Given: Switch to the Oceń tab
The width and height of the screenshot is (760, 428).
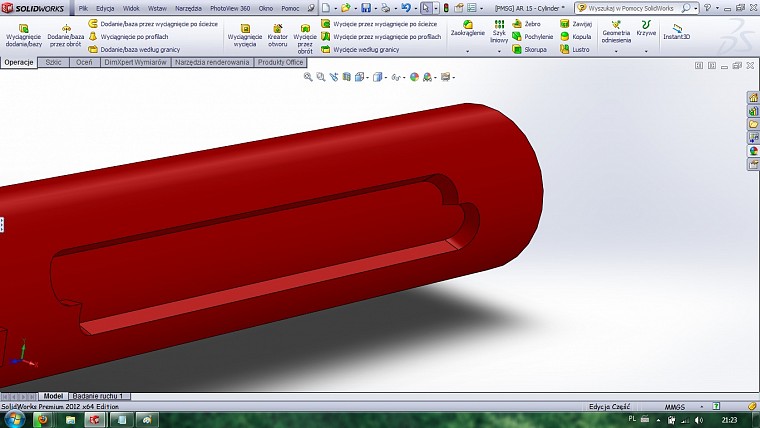Looking at the screenshot, I should [x=84, y=62].
